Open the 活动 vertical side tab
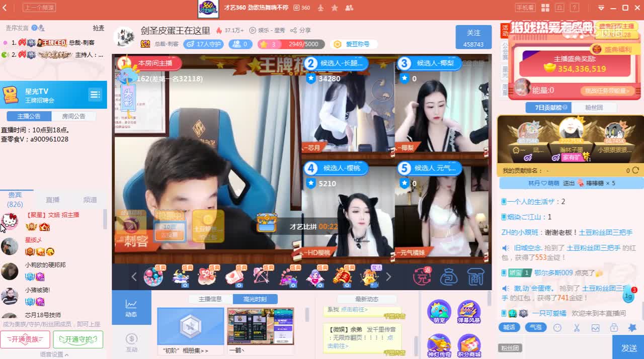The height and width of the screenshot is (359, 644). pyautogui.click(x=504, y=30)
